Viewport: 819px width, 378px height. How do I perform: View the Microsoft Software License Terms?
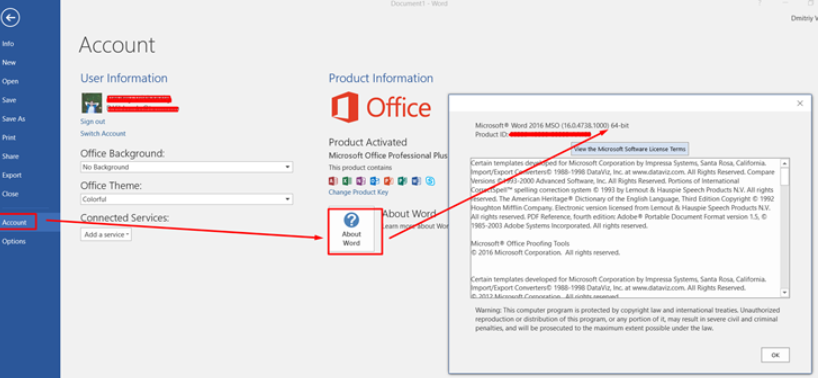click(x=629, y=149)
